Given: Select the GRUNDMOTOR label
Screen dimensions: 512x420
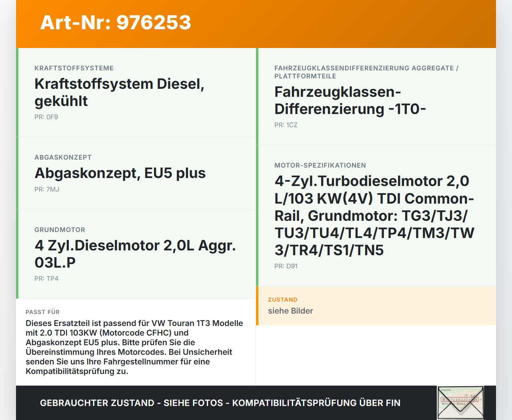Looking at the screenshot, I should click(x=60, y=230).
